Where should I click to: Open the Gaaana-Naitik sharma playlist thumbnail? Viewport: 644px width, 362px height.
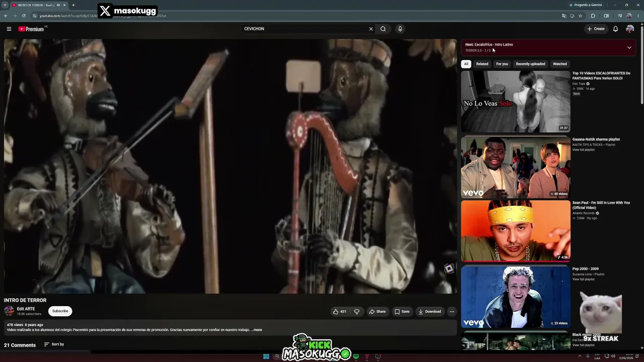[x=516, y=167]
